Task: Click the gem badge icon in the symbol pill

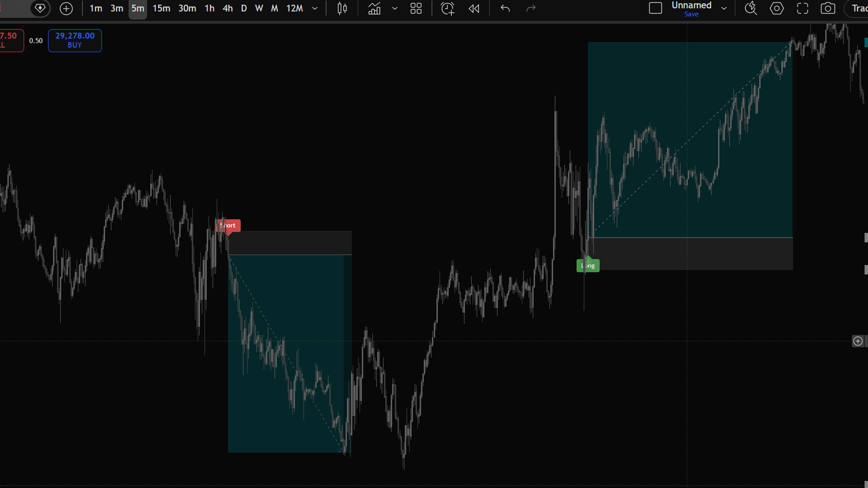Action: [40, 8]
